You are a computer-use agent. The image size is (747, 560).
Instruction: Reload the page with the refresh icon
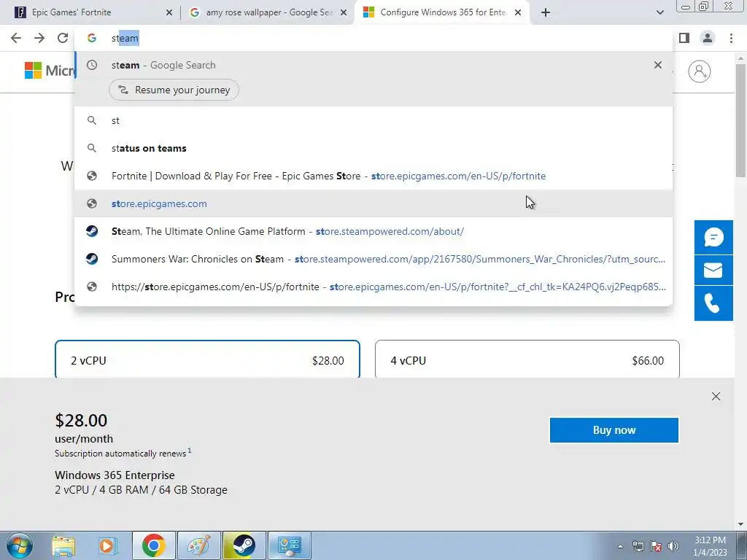63,38
